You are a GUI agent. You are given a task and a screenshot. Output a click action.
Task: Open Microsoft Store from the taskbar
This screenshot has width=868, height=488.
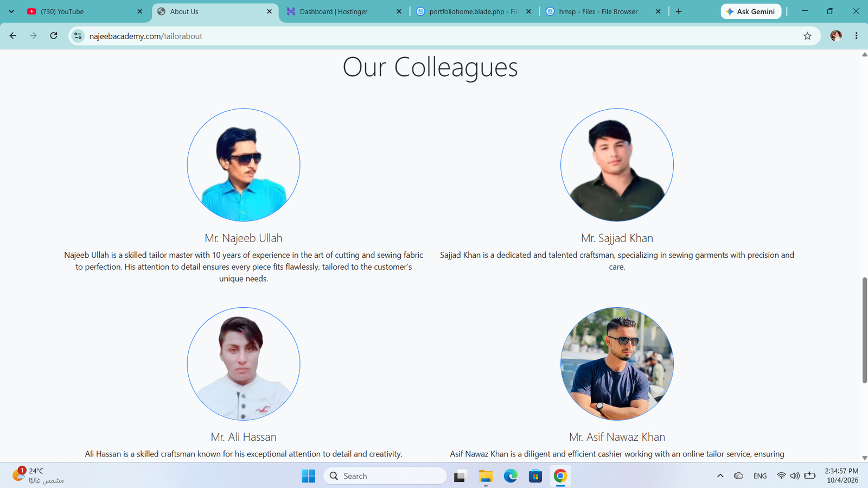point(535,476)
